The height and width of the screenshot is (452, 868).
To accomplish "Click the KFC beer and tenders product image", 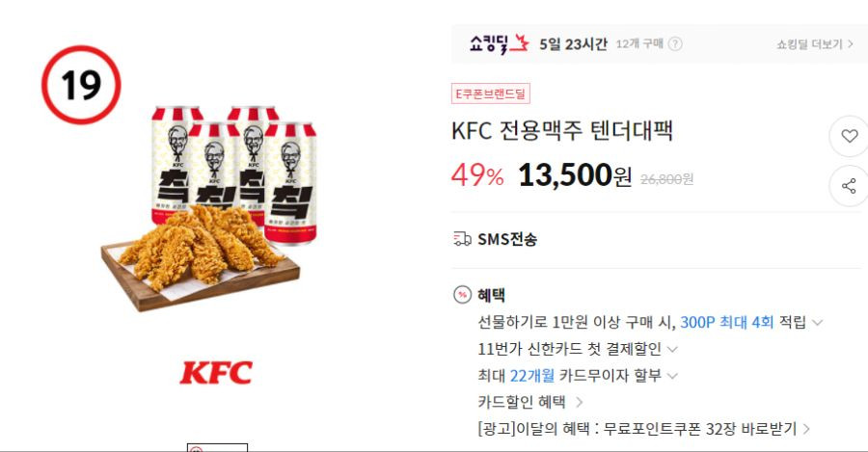I will click(x=209, y=207).
